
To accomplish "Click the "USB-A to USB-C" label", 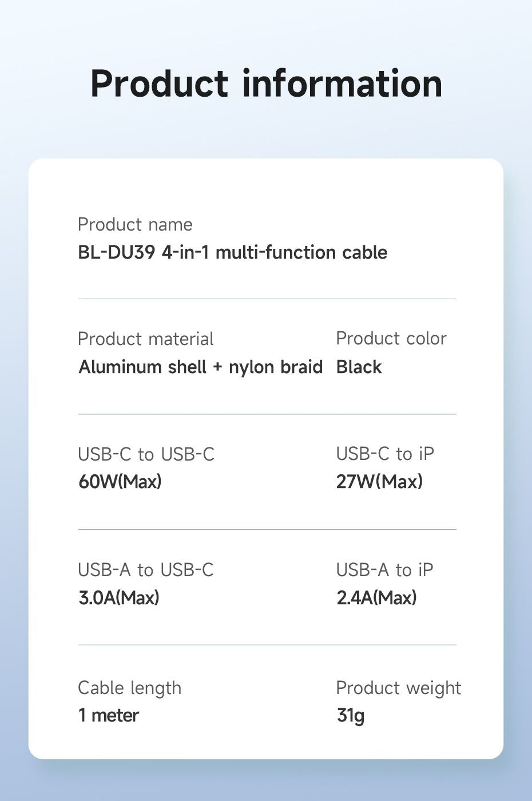I will coord(145,570).
